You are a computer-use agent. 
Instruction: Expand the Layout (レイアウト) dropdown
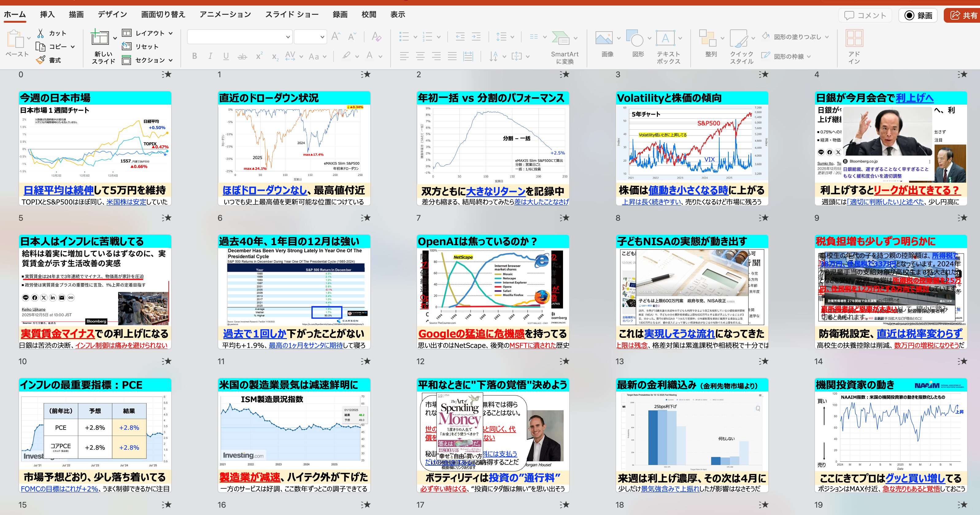pyautogui.click(x=170, y=33)
